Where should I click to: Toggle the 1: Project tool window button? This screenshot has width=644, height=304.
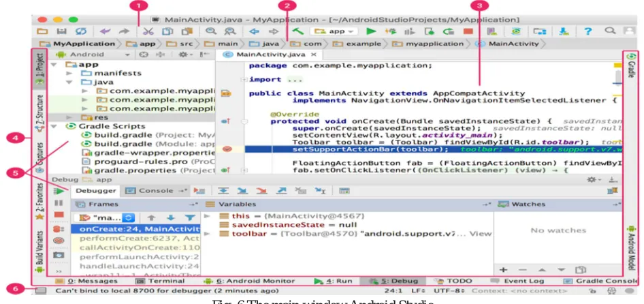pos(39,69)
